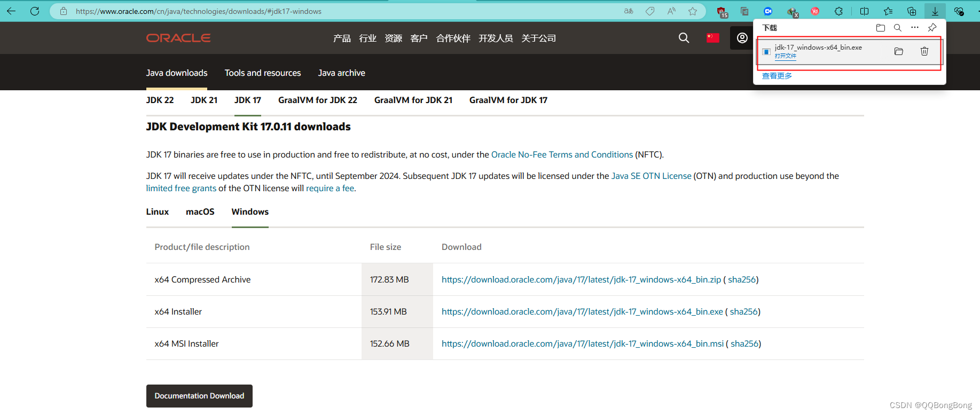980x415 pixels.
Task: Open sha256 for the zip archive
Action: (x=742, y=280)
